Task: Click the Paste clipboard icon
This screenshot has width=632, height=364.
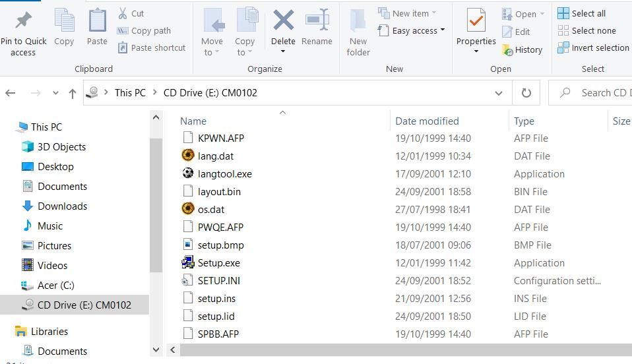Action: coord(97,20)
